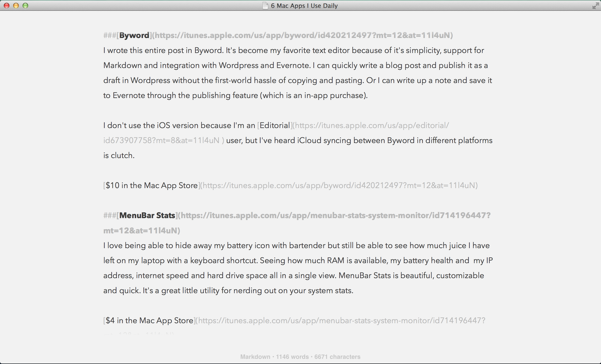Click the document proxy icon in title bar
The image size is (601, 364).
pos(265,5)
